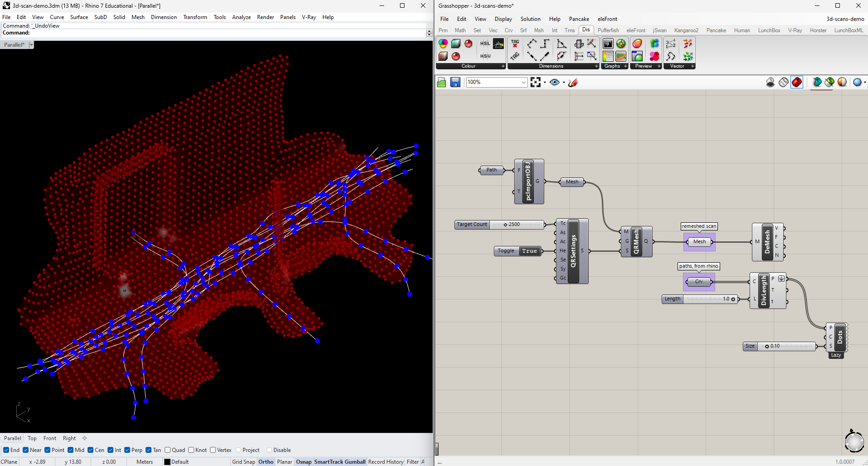Open the Image Sampler (prism) icon
868x466 pixels.
[x=498, y=44]
